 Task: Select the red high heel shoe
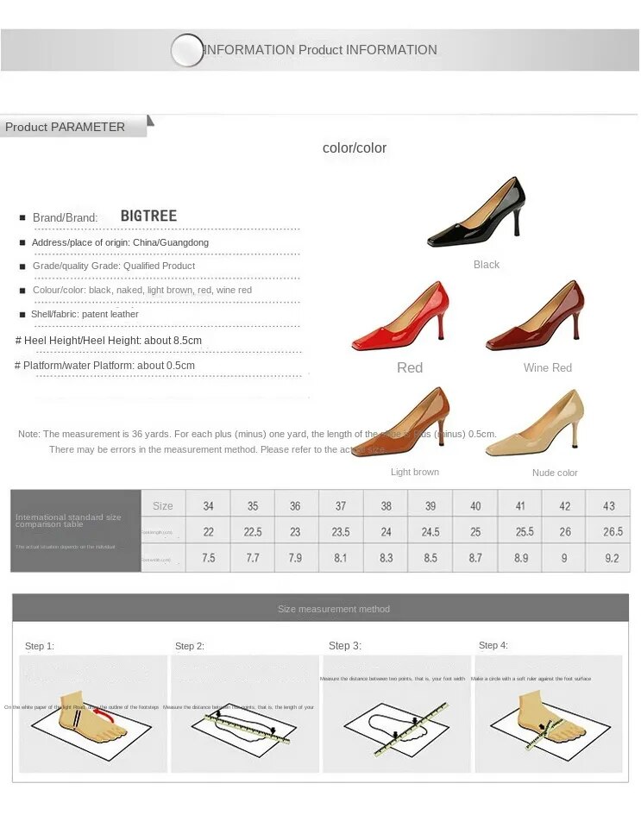pyautogui.click(x=400, y=316)
